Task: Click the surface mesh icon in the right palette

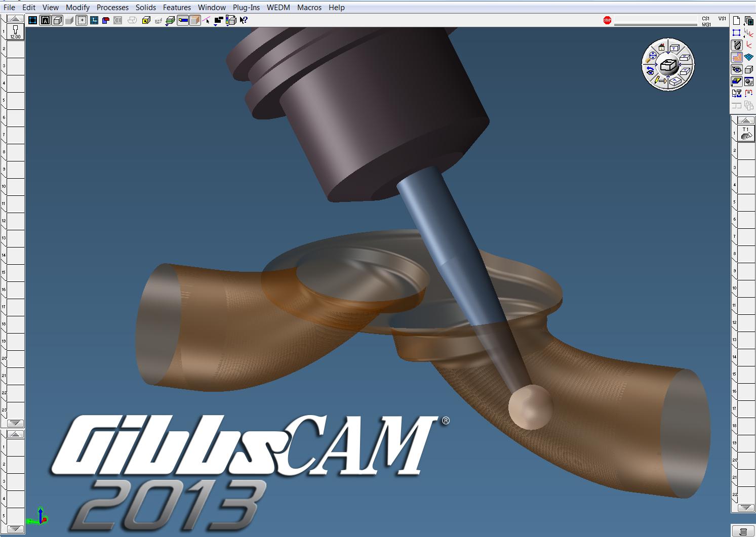Action: [x=748, y=57]
